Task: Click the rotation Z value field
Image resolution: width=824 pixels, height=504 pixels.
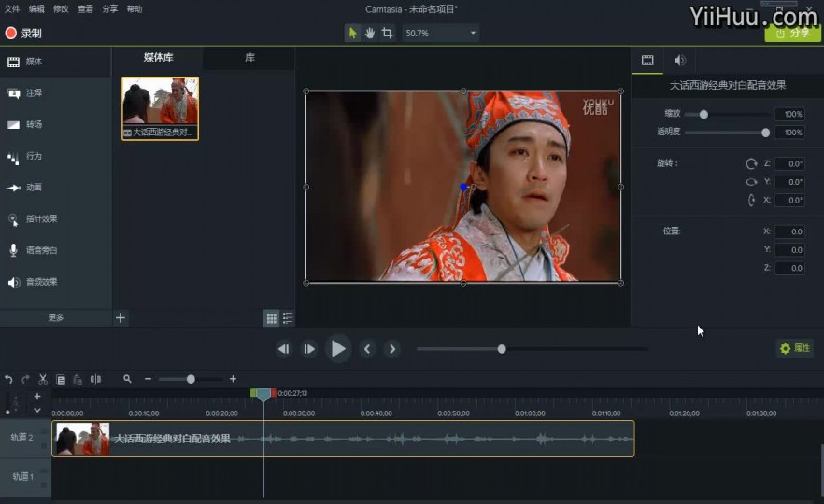Action: coord(789,164)
